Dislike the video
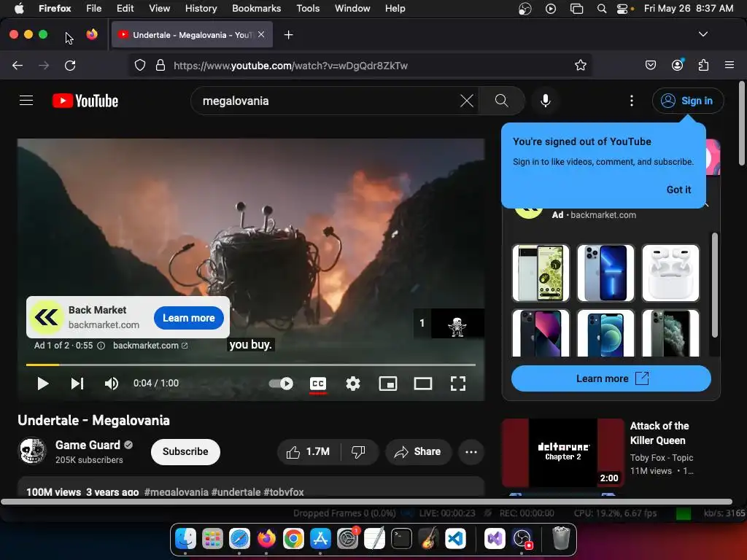The image size is (747, 560). click(359, 451)
